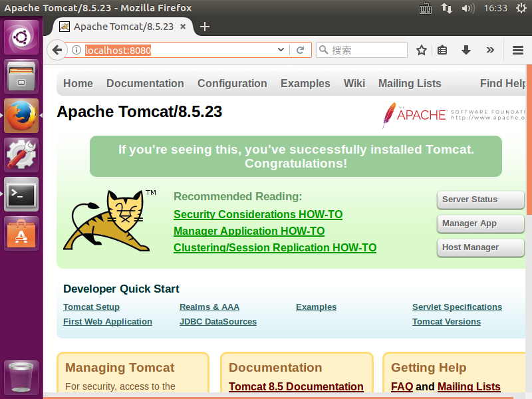The image size is (532, 399).
Task: Show site information icon in URL bar
Action: 76,51
